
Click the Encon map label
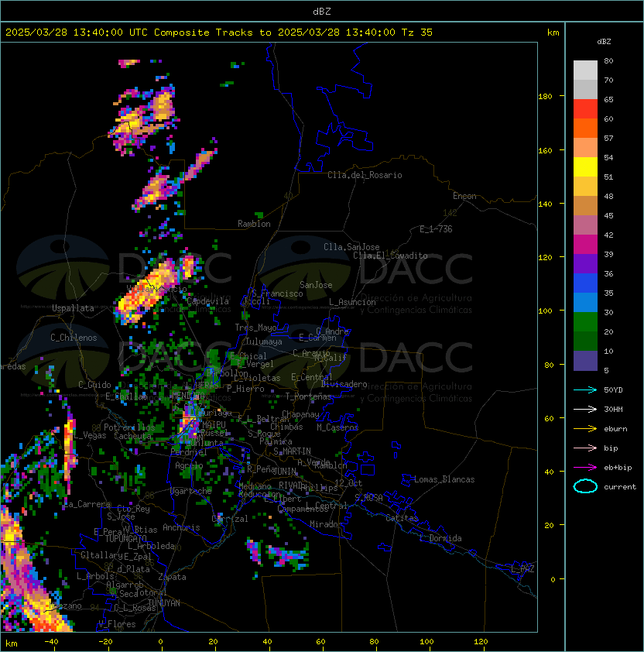tap(464, 196)
